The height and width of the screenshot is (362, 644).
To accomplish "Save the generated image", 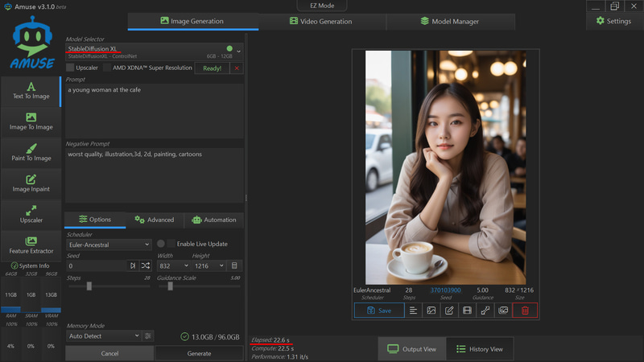I will [379, 311].
